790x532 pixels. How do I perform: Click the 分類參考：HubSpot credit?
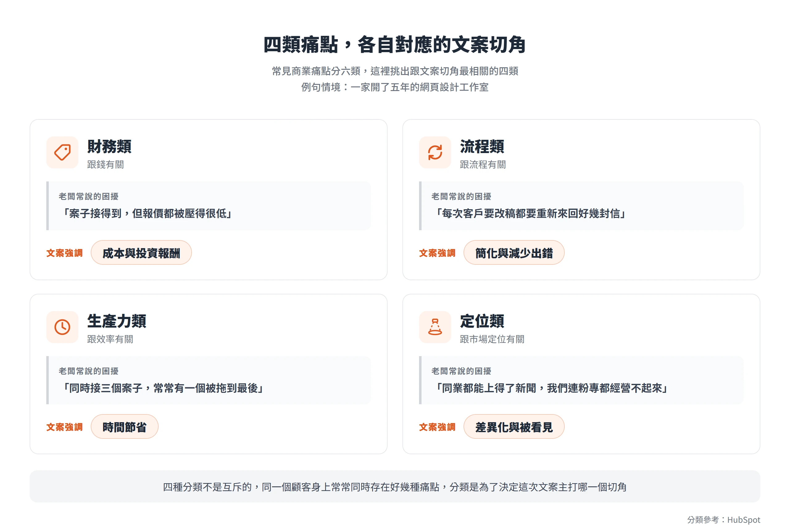point(724,519)
